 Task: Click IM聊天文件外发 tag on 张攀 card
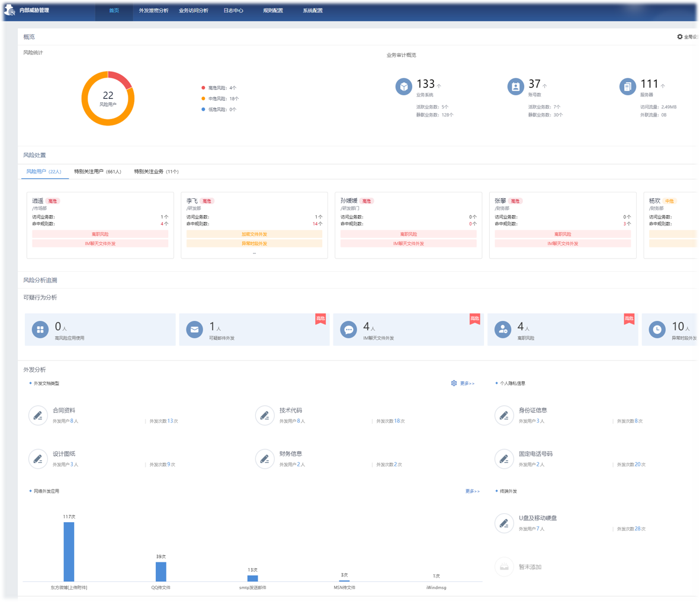pos(563,244)
